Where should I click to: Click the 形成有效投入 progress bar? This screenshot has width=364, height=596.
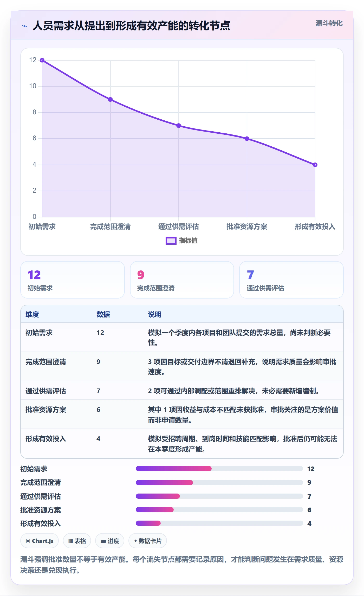219,523
